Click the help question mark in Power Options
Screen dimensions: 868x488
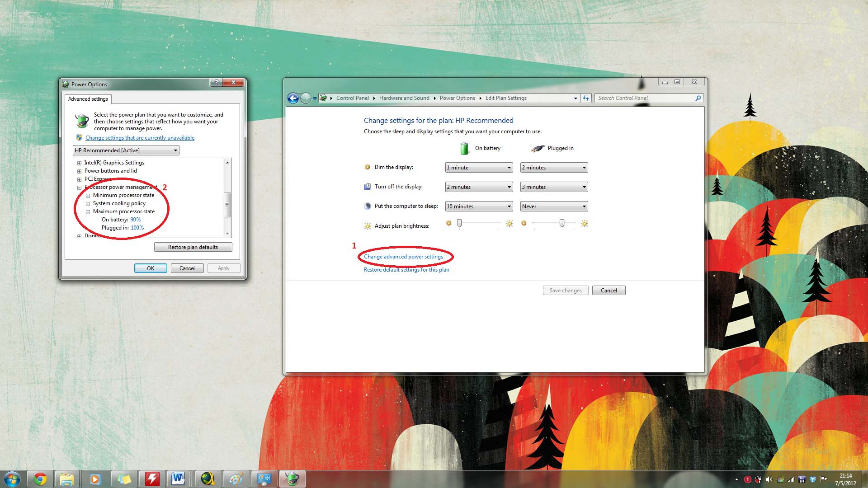point(216,82)
